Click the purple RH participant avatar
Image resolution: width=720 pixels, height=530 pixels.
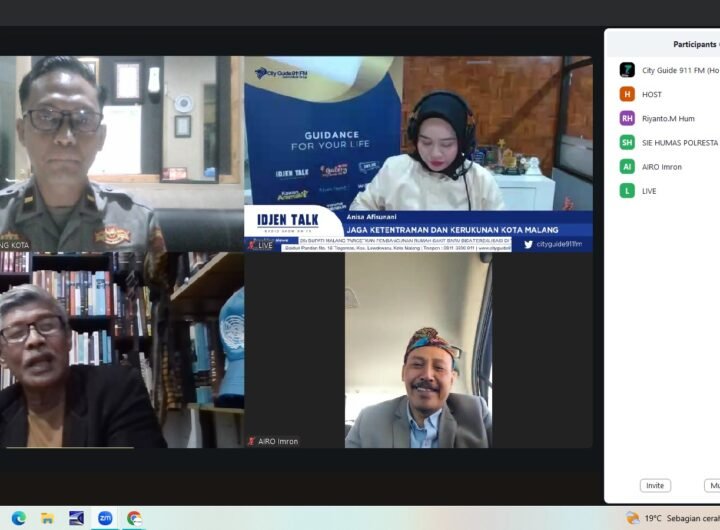tap(627, 118)
